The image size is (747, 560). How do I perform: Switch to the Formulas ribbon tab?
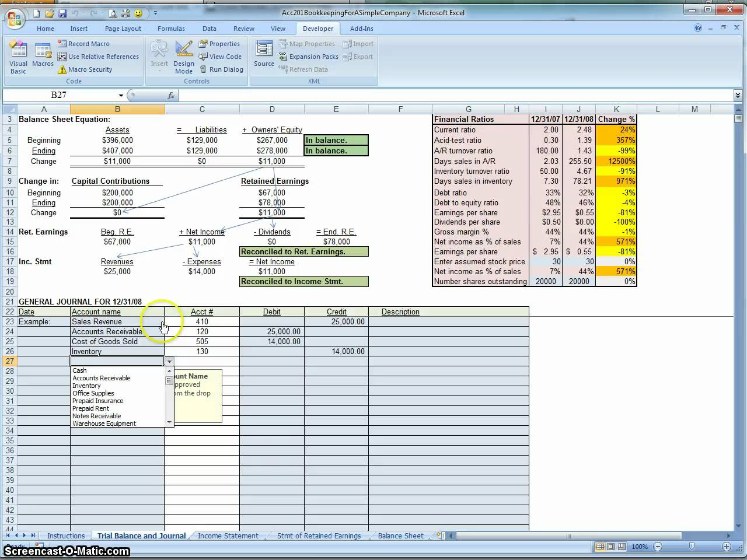171,29
